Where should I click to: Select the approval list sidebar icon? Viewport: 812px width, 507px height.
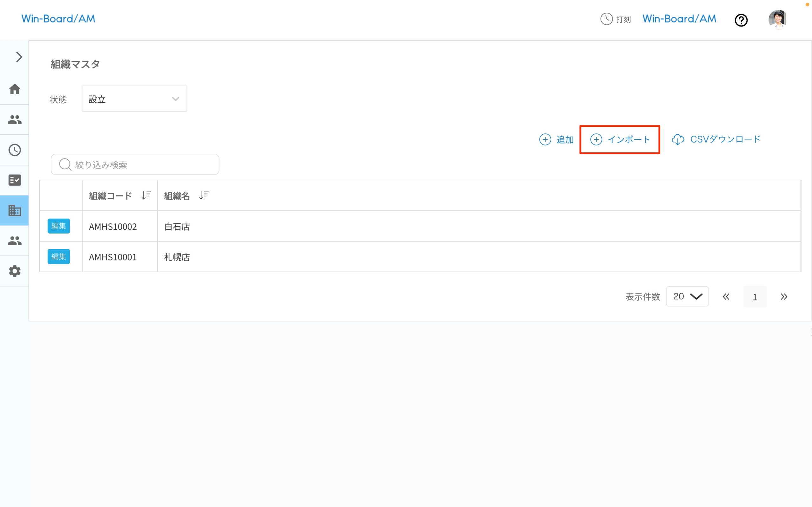click(14, 180)
